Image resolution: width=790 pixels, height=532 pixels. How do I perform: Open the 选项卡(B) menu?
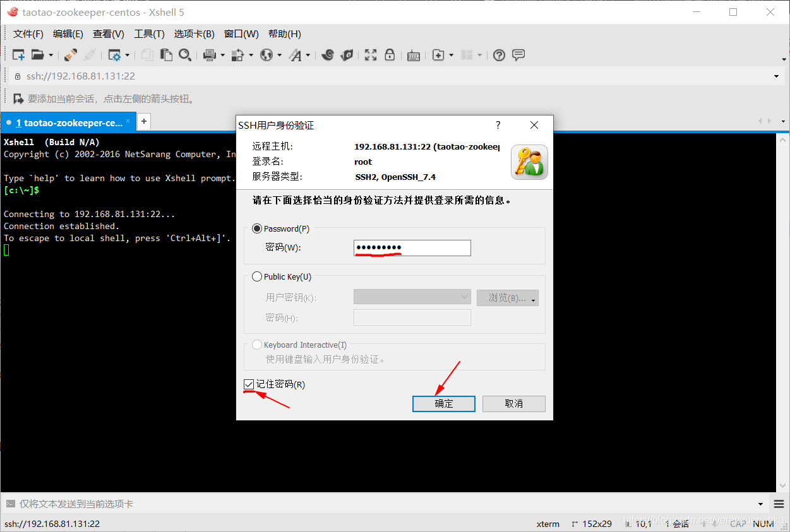[195, 34]
